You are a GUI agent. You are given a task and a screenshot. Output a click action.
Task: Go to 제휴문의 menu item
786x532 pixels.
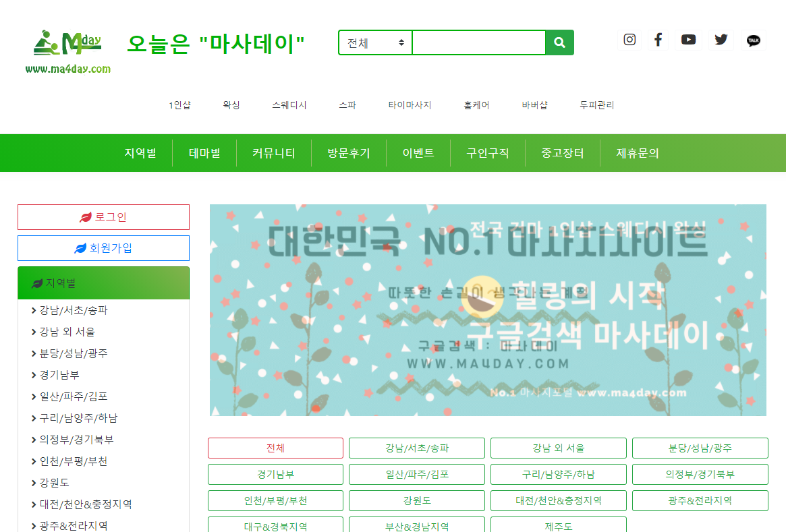[638, 153]
